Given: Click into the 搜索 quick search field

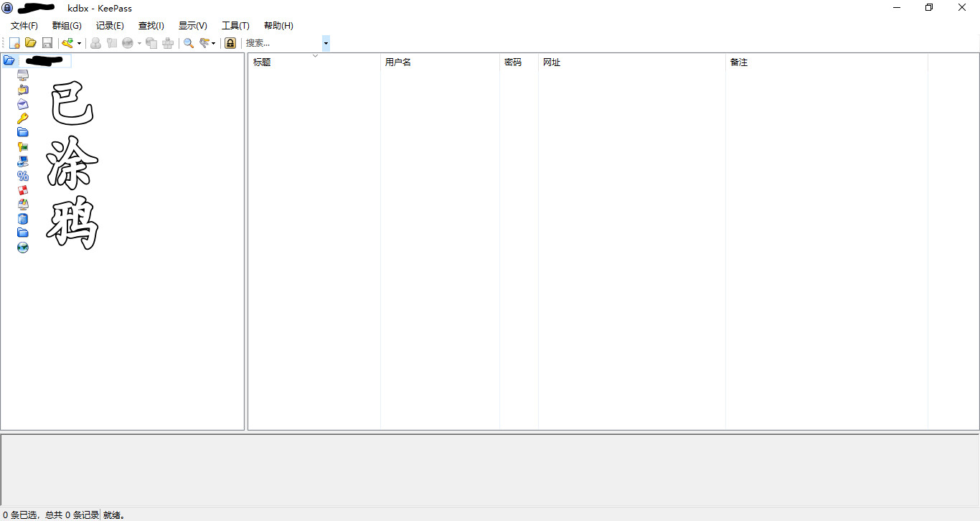Looking at the screenshot, I should pos(282,43).
